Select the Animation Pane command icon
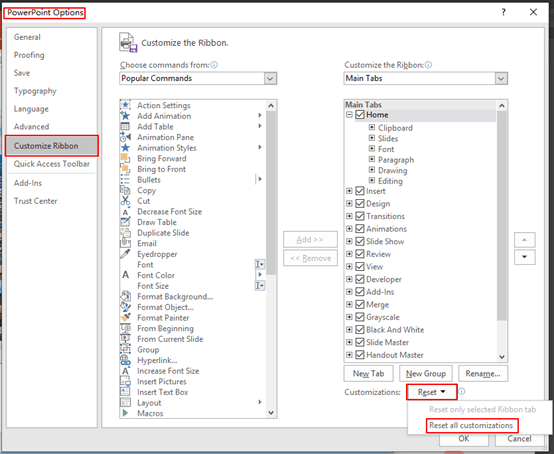The image size is (554, 454). click(x=125, y=137)
